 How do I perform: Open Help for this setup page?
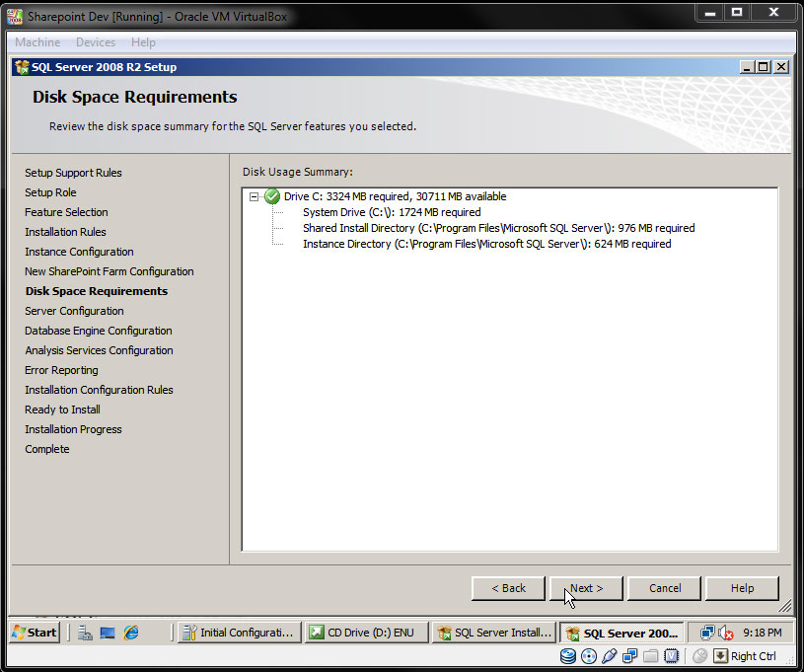(742, 588)
